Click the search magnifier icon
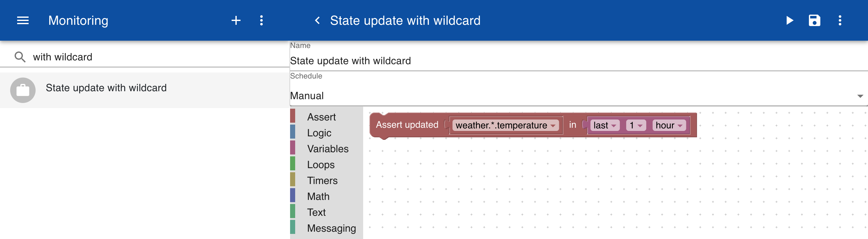868x239 pixels. click(x=20, y=57)
